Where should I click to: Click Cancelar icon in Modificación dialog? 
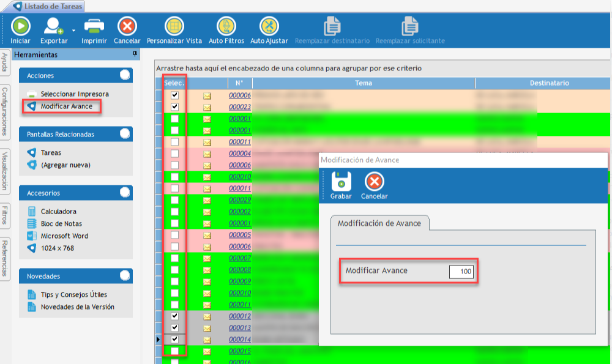pyautogui.click(x=374, y=182)
